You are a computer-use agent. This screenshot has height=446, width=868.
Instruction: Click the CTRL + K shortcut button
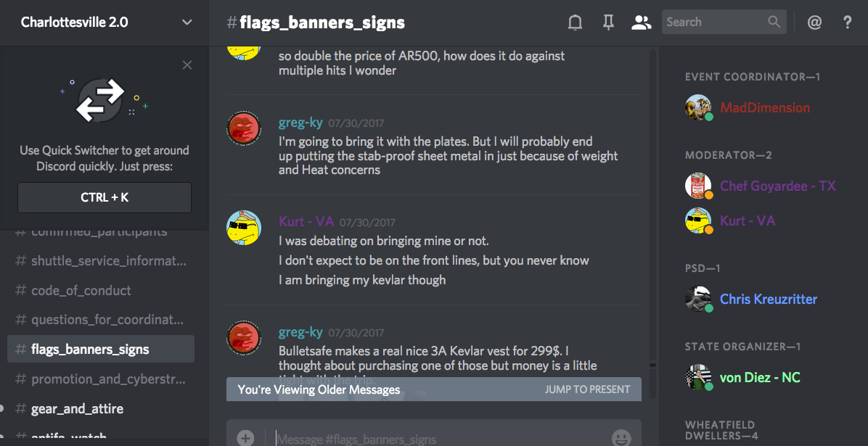pos(105,197)
